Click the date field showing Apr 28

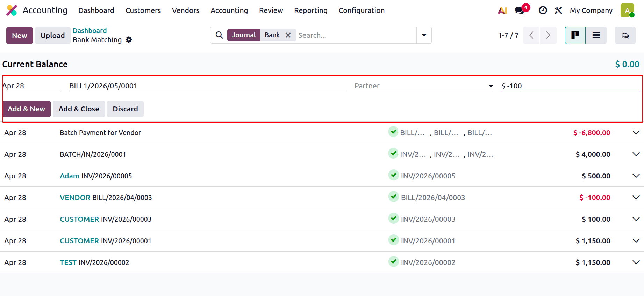click(x=31, y=86)
